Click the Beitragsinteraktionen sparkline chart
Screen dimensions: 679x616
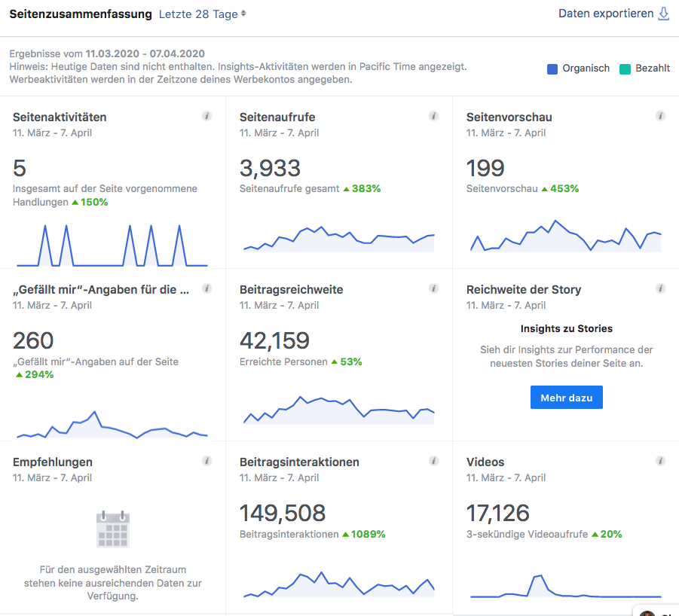coord(339,584)
